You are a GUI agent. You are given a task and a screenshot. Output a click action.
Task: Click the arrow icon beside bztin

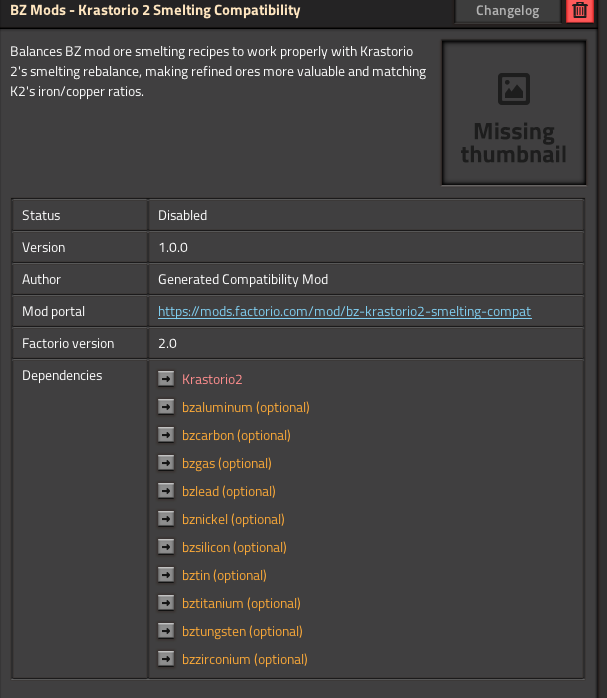(166, 575)
